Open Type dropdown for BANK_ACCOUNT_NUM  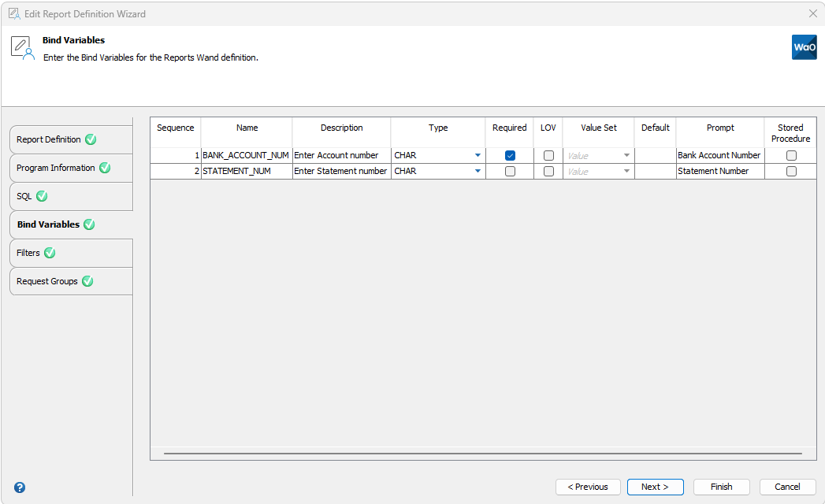478,156
